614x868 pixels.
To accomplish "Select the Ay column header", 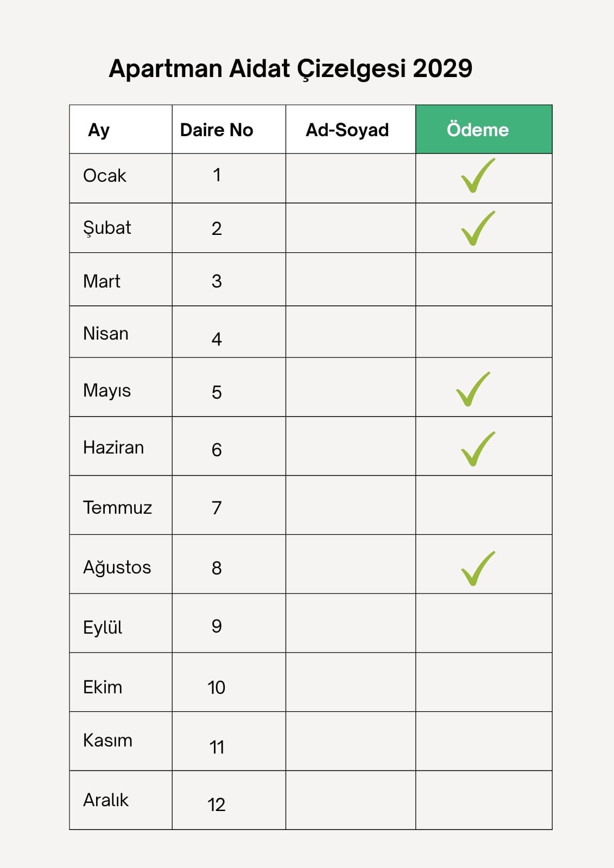I will pyautogui.click(x=121, y=129).
